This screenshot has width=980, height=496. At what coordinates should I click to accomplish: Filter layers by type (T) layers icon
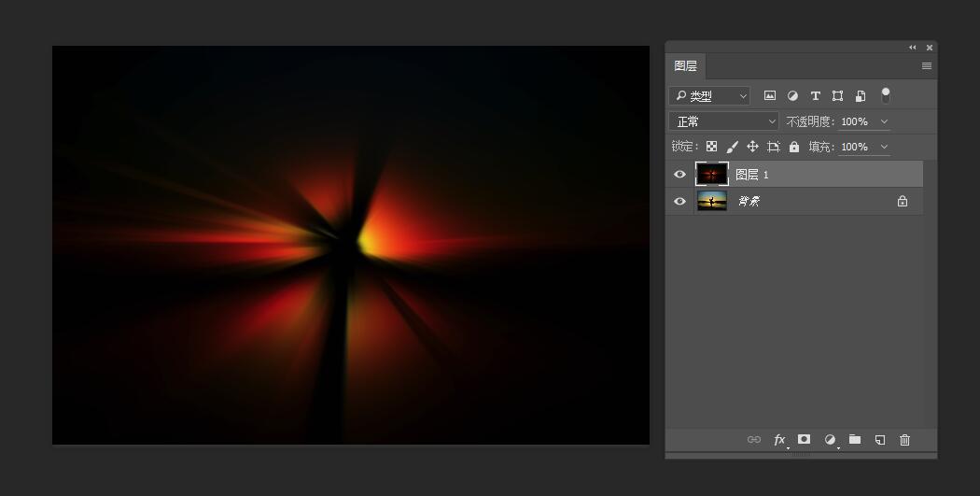(x=815, y=95)
